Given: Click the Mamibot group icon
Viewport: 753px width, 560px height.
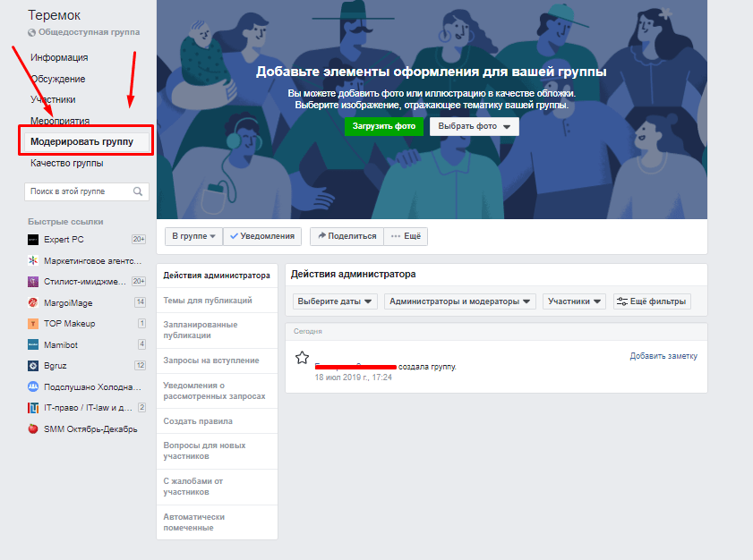Looking at the screenshot, I should click(x=33, y=344).
